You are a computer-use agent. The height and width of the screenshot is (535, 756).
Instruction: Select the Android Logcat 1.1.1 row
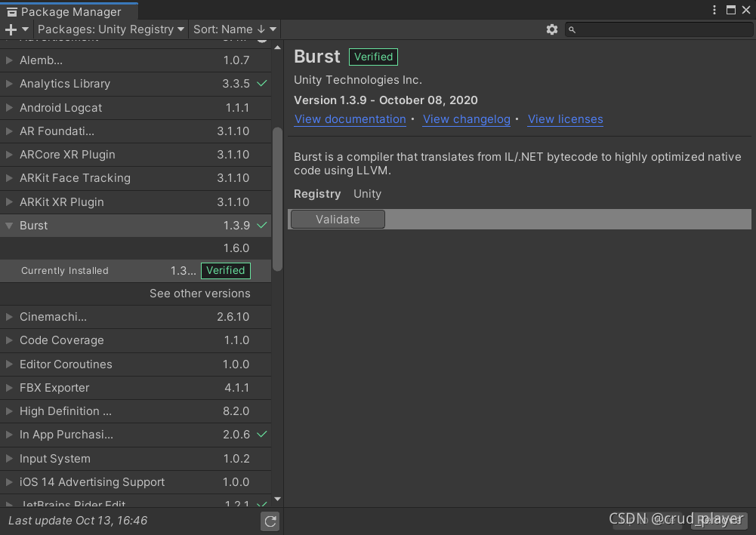pyautogui.click(x=135, y=107)
